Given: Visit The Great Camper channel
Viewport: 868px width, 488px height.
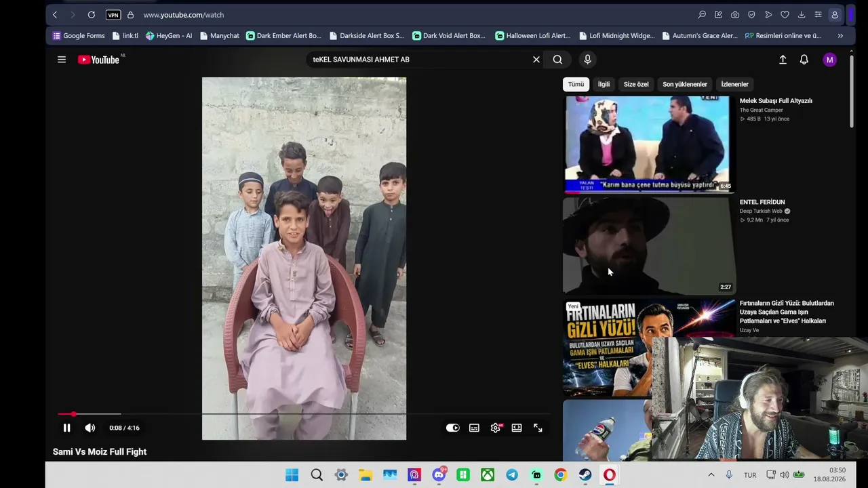Looking at the screenshot, I should 761,110.
